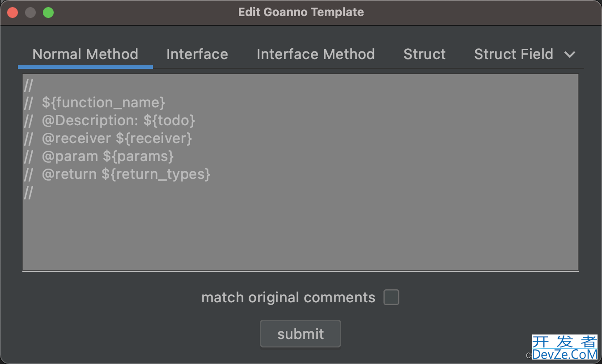This screenshot has height=364, width=602.
Task: Switch to the Normal Method tab
Action: click(x=85, y=55)
